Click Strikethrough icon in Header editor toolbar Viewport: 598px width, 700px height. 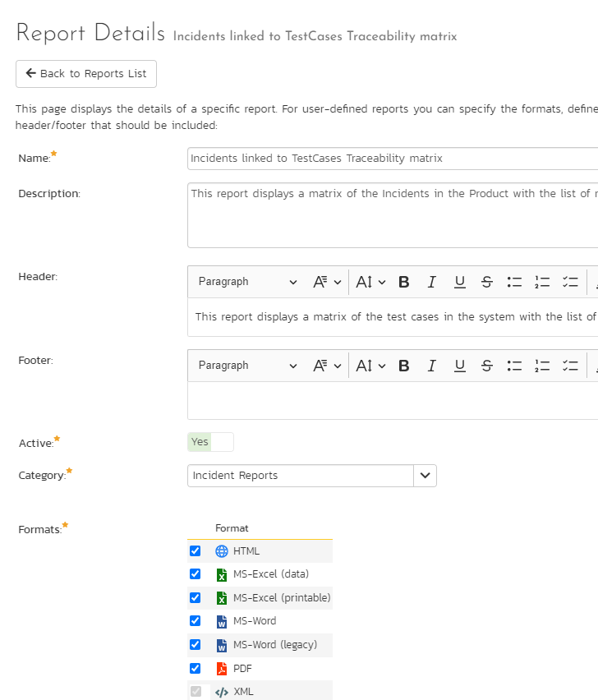(x=487, y=282)
